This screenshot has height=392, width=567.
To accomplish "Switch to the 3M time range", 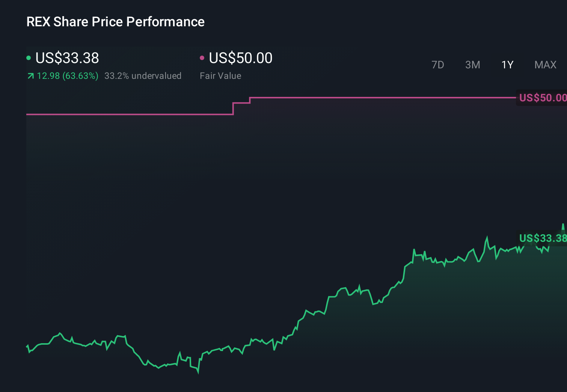I will click(472, 65).
